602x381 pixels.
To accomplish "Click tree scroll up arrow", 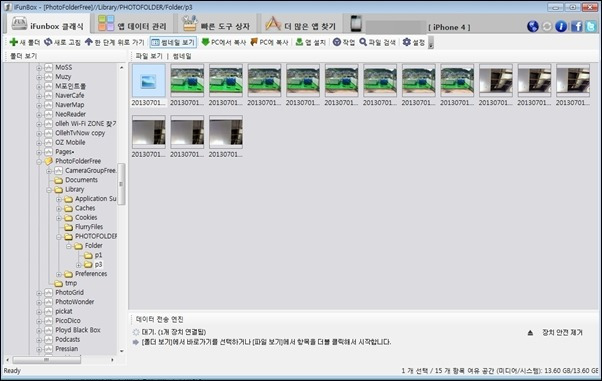I will pos(121,68).
